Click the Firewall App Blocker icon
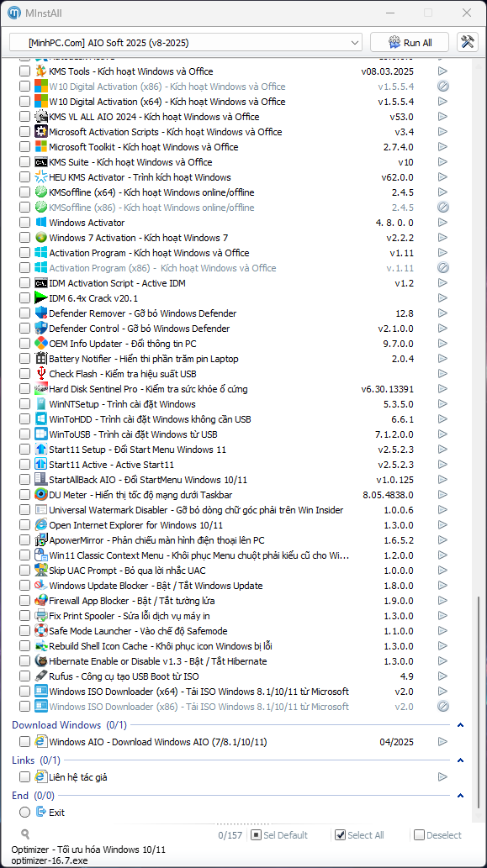The width and height of the screenshot is (487, 868). (41, 601)
